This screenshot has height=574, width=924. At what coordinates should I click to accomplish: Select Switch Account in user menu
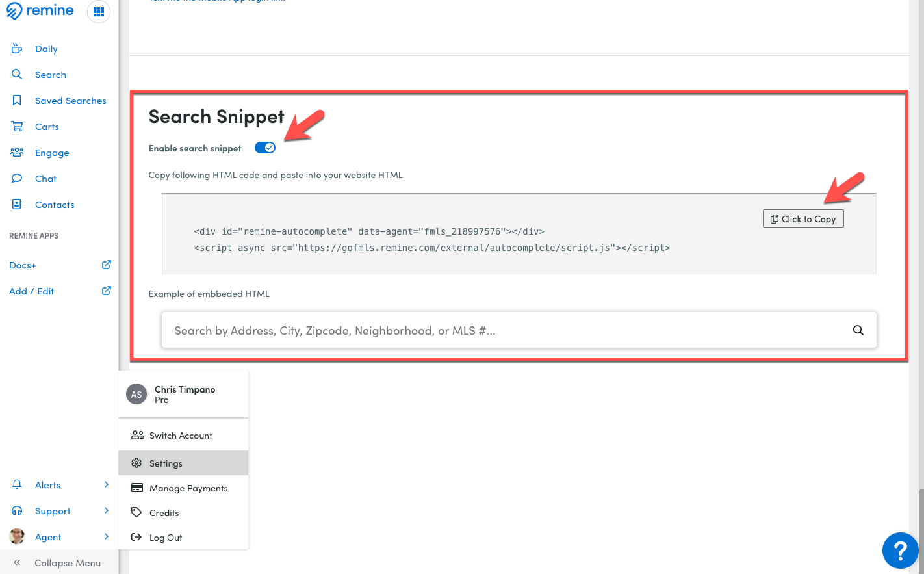point(181,436)
